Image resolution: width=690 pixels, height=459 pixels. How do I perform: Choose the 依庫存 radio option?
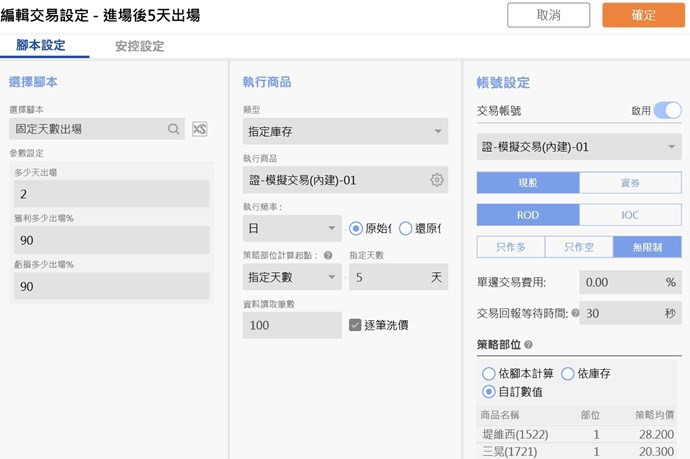567,373
